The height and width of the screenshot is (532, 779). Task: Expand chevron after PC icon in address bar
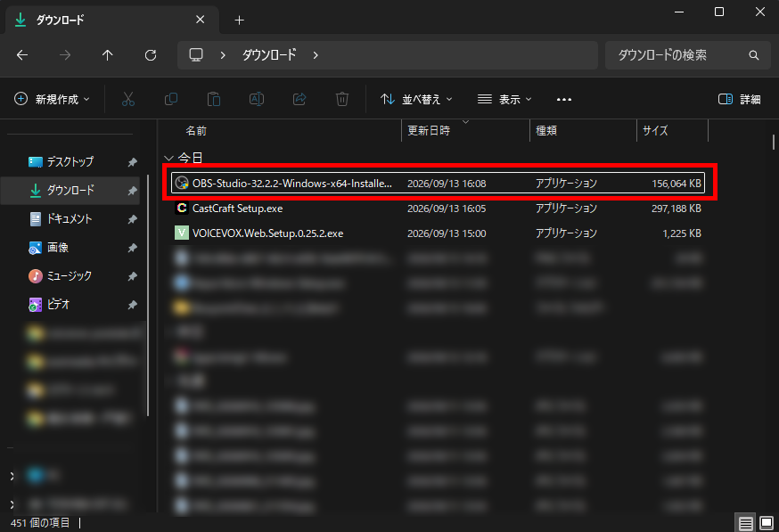223,55
